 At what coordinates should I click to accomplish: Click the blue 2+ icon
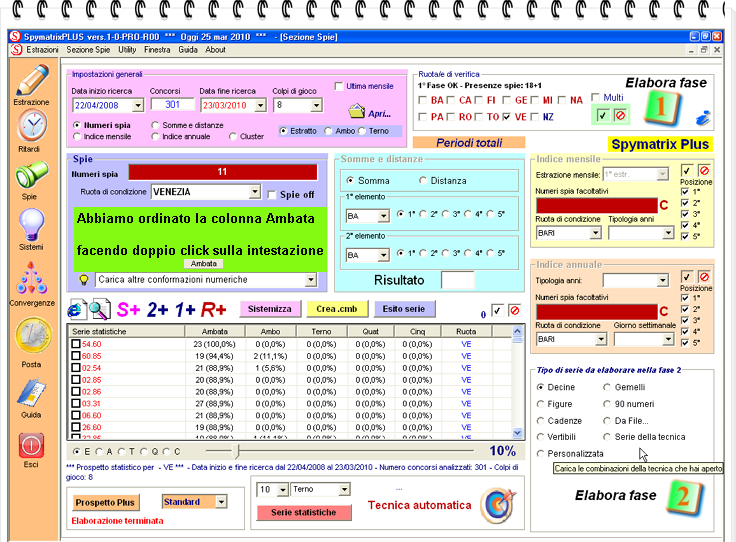[x=157, y=310]
